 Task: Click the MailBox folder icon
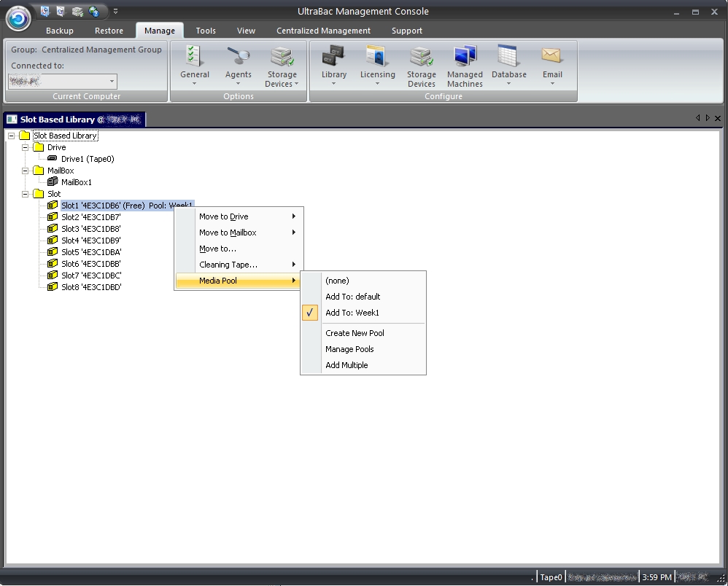pyautogui.click(x=39, y=171)
